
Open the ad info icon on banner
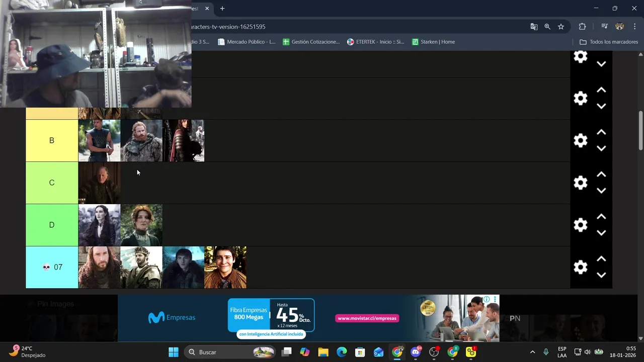[x=487, y=299]
